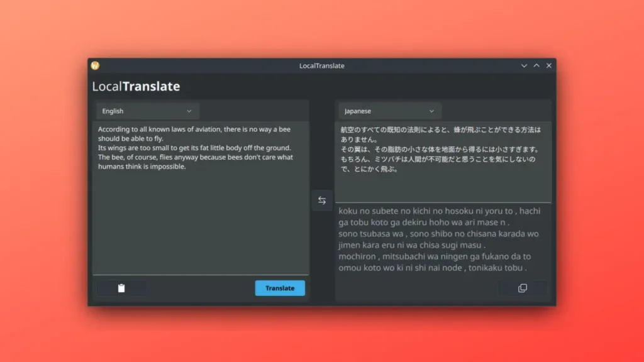This screenshot has height=362, width=644.
Task: Click the centered window title in title bar
Action: click(x=321, y=65)
